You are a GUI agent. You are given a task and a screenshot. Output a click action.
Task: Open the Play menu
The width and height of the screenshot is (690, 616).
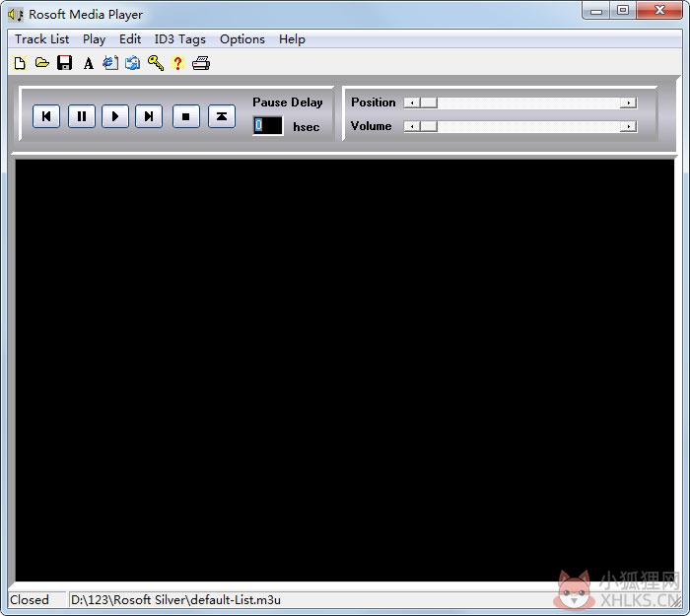[x=95, y=39]
